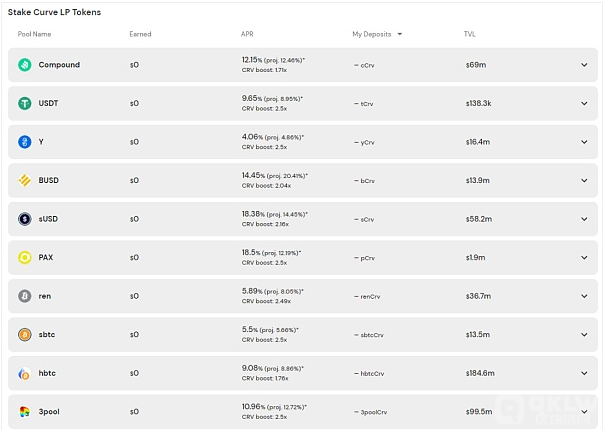This screenshot has height=430, width=604.
Task: Click the Compound pool icon
Action: [x=25, y=65]
